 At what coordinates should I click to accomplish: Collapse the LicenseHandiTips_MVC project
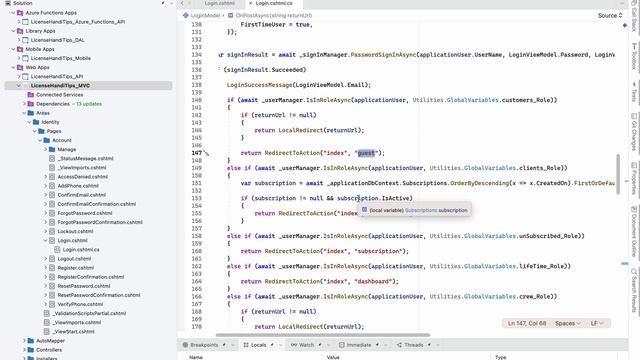click(19, 86)
